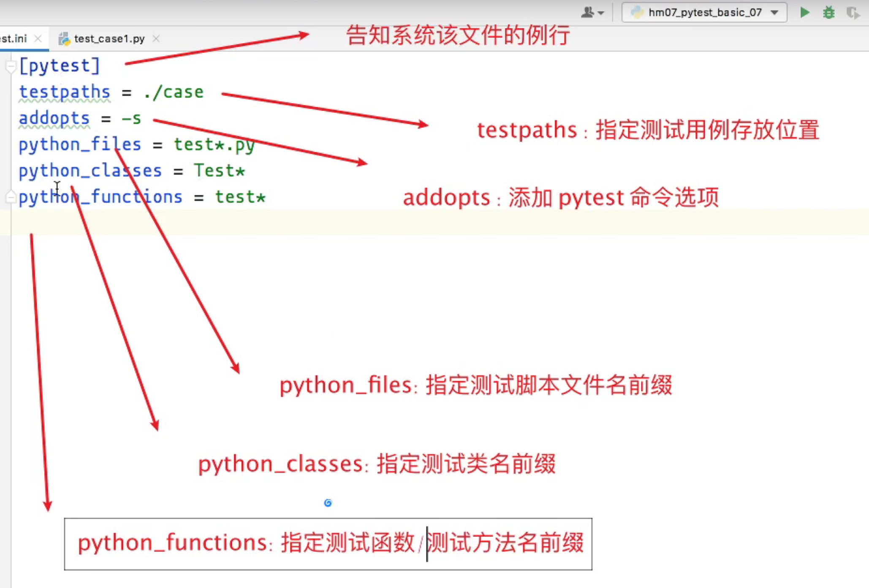The height and width of the screenshot is (588, 869).
Task: Click the test_case1.py file icon
Action: pos(64,39)
